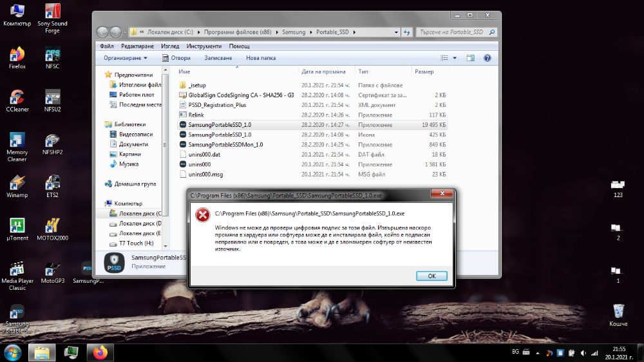The height and width of the screenshot is (362, 644).
Task: Select GlobalSign CodeSigning CA certificate file
Action: (241, 95)
